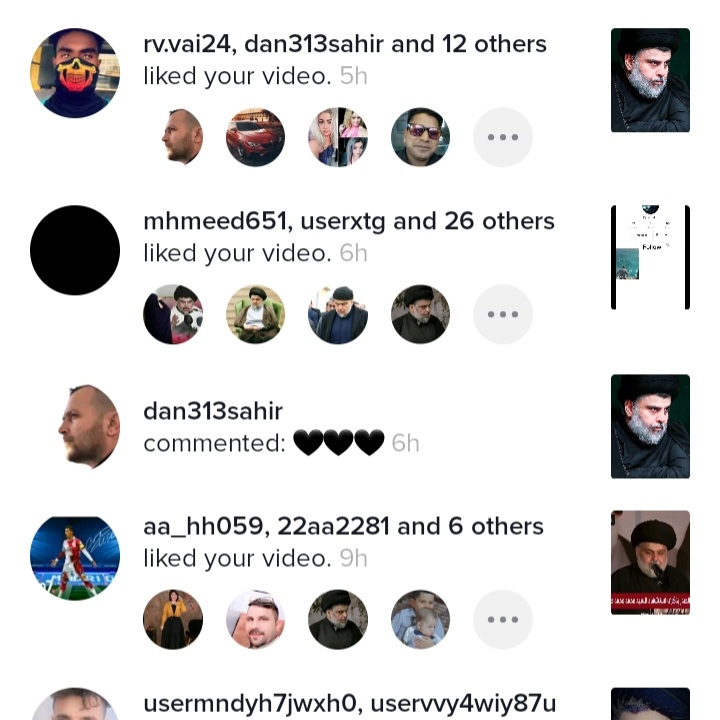Tap the solid black profile avatar

tap(75, 250)
